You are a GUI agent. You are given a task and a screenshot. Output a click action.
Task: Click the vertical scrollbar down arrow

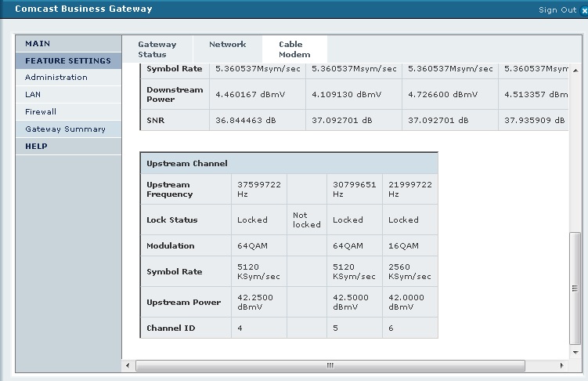[575, 352]
